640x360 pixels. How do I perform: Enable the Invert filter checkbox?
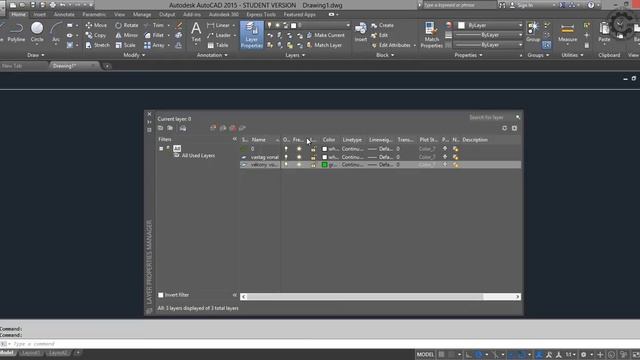click(x=161, y=295)
